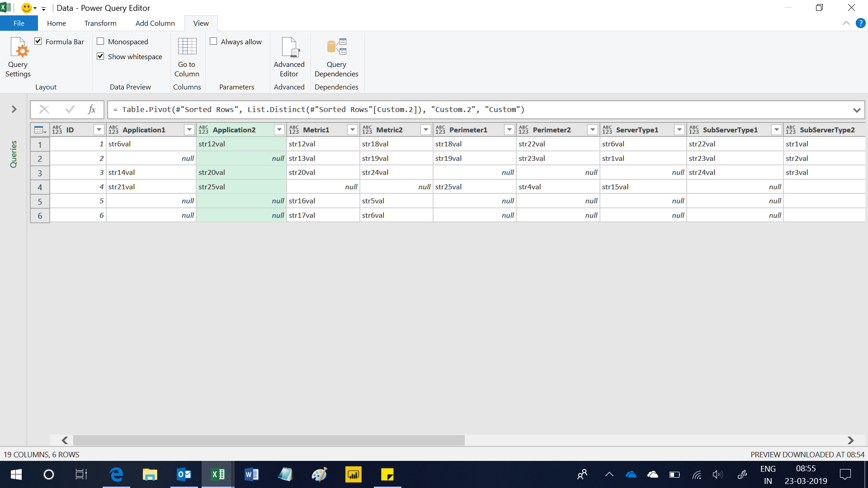Click the Queries vertical label
Image resolution: width=868 pixels, height=488 pixels.
click(x=14, y=154)
